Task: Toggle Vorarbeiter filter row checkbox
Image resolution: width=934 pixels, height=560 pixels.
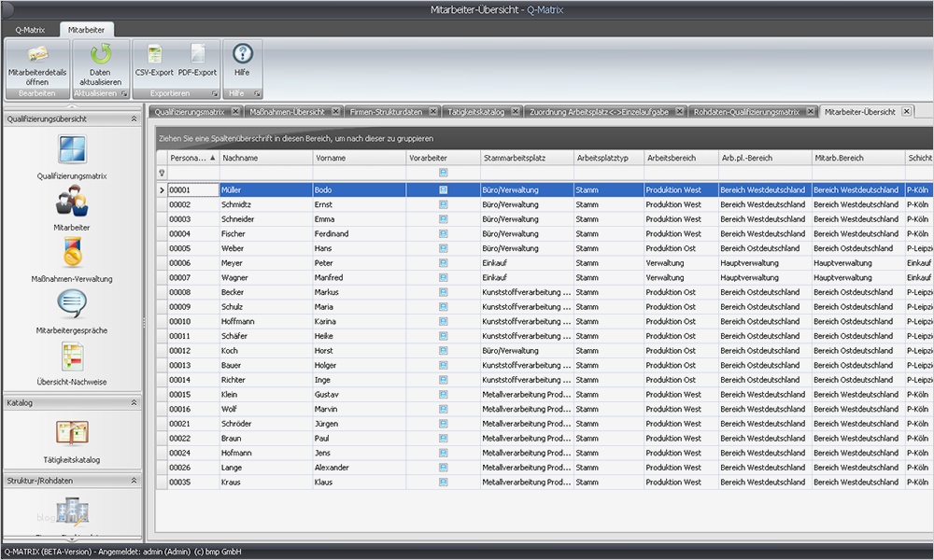Action: point(444,173)
